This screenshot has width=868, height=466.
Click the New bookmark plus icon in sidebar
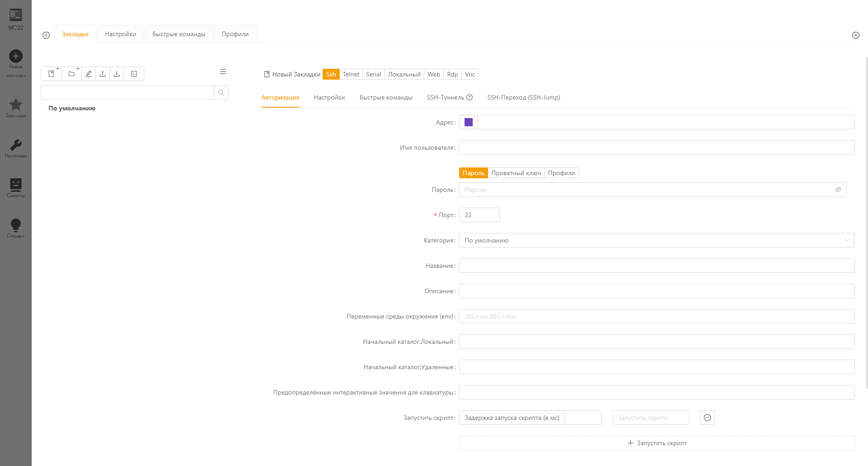click(x=16, y=57)
